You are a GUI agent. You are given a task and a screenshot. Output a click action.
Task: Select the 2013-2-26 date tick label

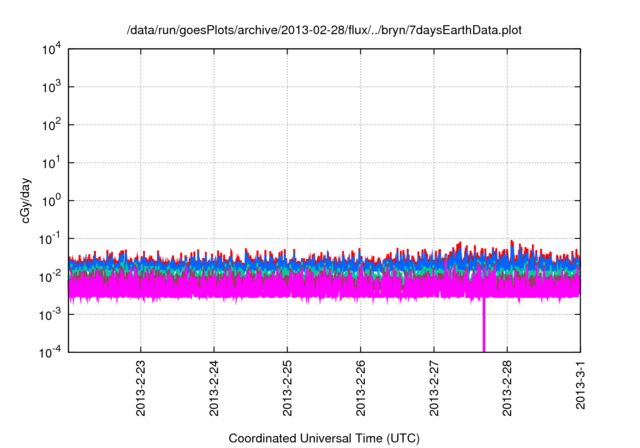coord(360,388)
